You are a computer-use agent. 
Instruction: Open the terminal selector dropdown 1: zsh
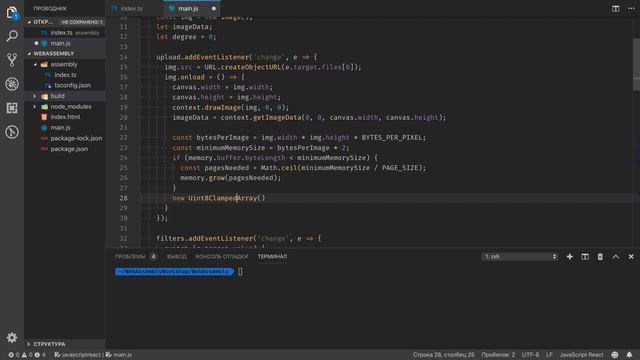520,256
